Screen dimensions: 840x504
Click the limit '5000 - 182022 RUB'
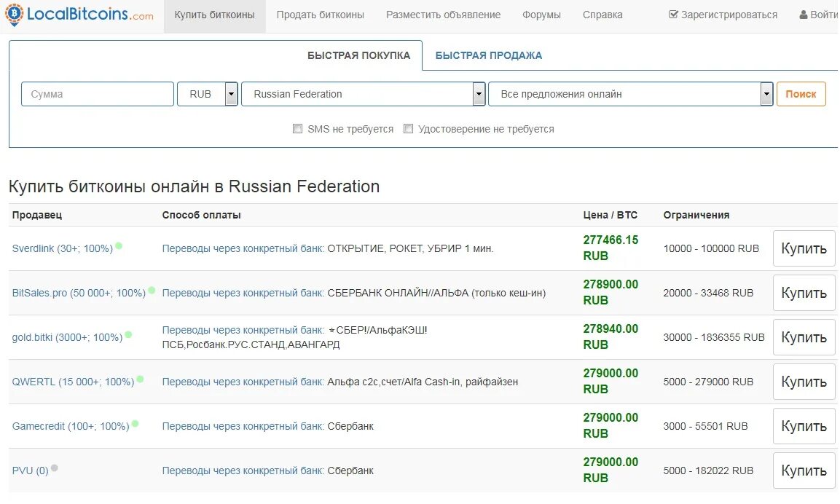708,470
